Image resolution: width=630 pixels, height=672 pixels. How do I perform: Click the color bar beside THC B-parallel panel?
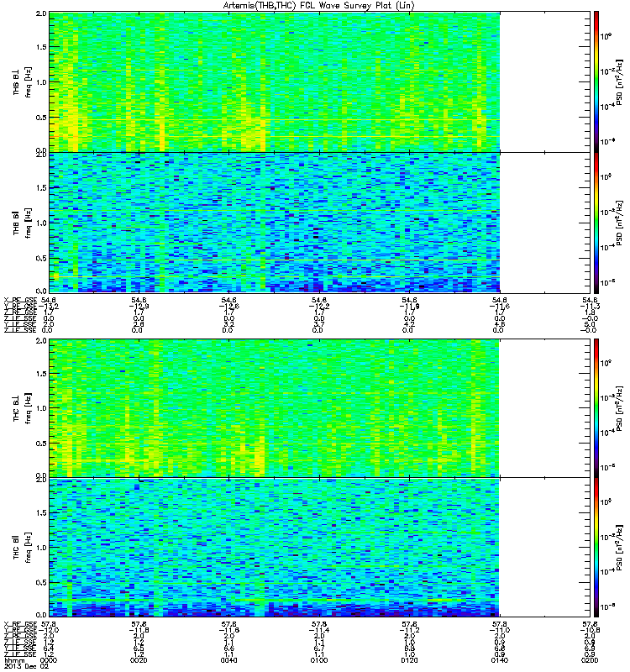[x=596, y=548]
